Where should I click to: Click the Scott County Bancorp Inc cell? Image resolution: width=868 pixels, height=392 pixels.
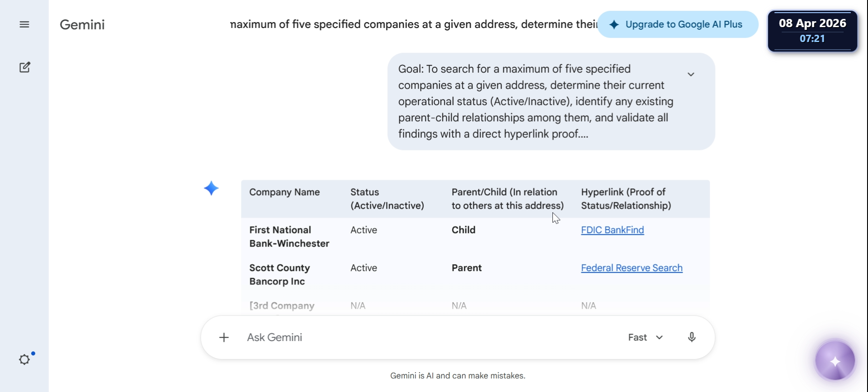279,275
